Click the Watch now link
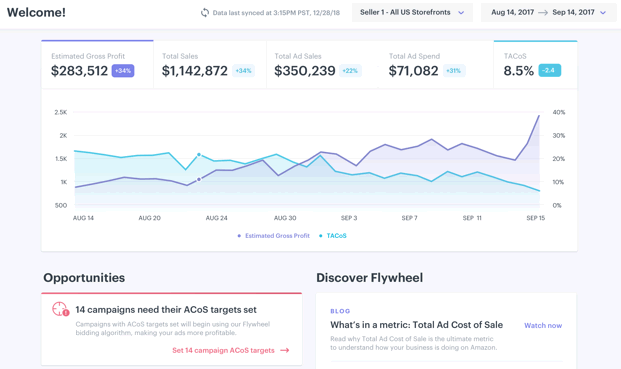Image resolution: width=621 pixels, height=369 pixels. (x=543, y=325)
